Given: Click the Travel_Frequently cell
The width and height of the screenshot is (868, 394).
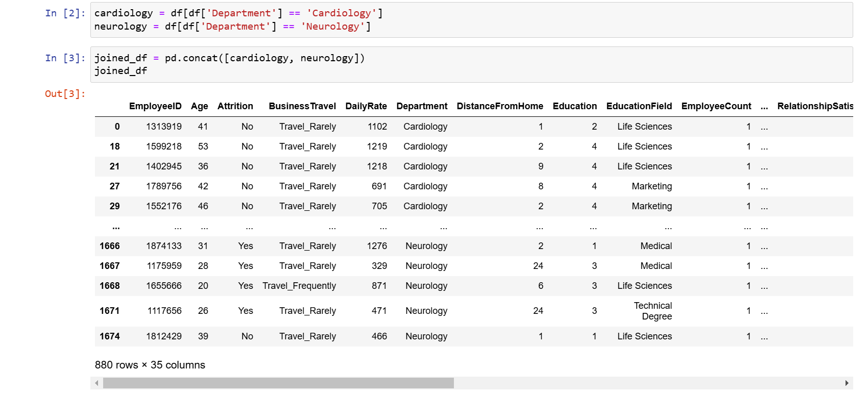Looking at the screenshot, I should coord(299,286).
